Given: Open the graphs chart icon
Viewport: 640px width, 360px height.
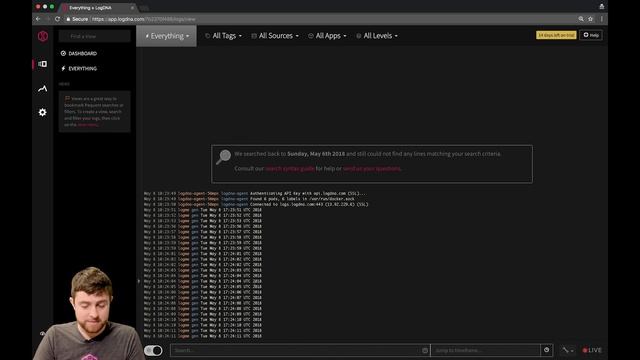Looking at the screenshot, I should [x=42, y=89].
